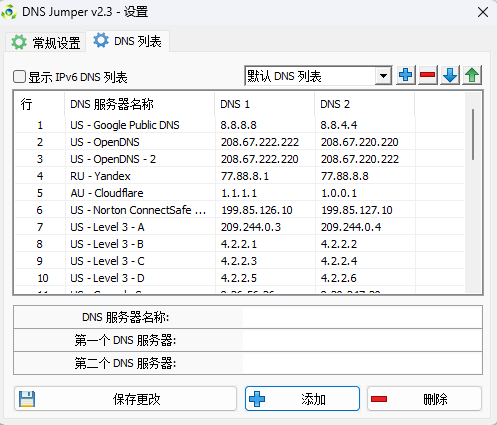Click the 删除 button
Image resolution: width=497 pixels, height=425 pixels.
point(425,399)
